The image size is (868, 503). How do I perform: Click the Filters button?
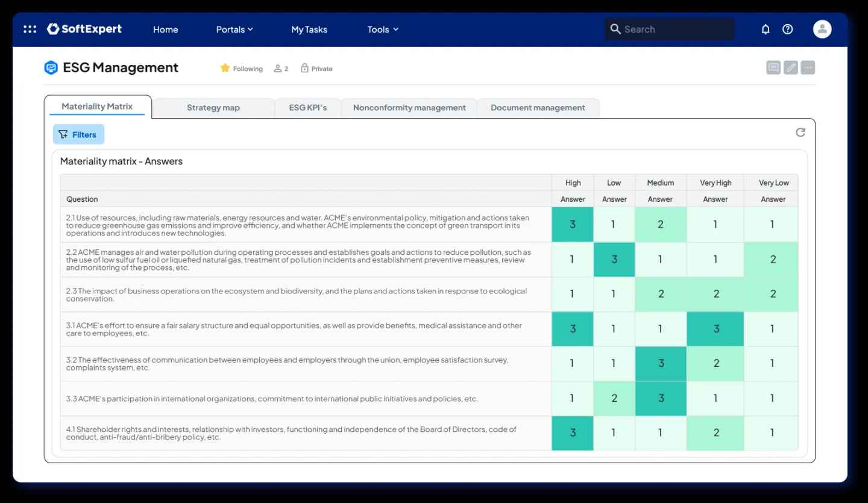(78, 134)
